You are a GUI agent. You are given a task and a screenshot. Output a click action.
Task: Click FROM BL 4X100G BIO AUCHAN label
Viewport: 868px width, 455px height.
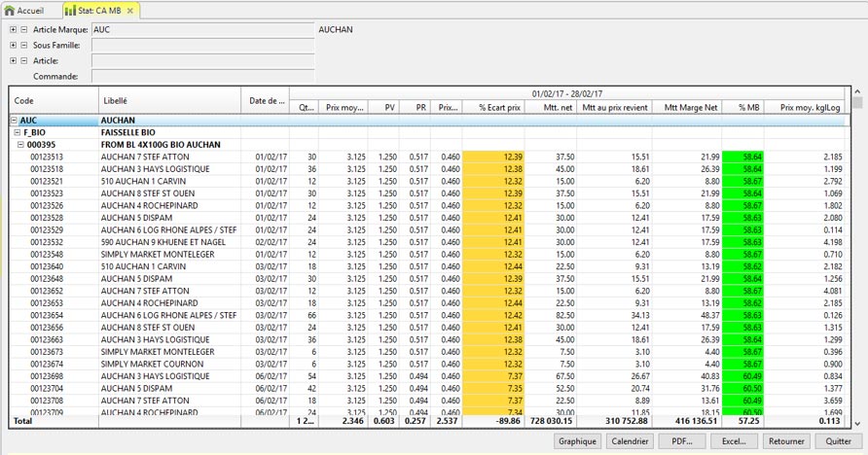point(161,145)
